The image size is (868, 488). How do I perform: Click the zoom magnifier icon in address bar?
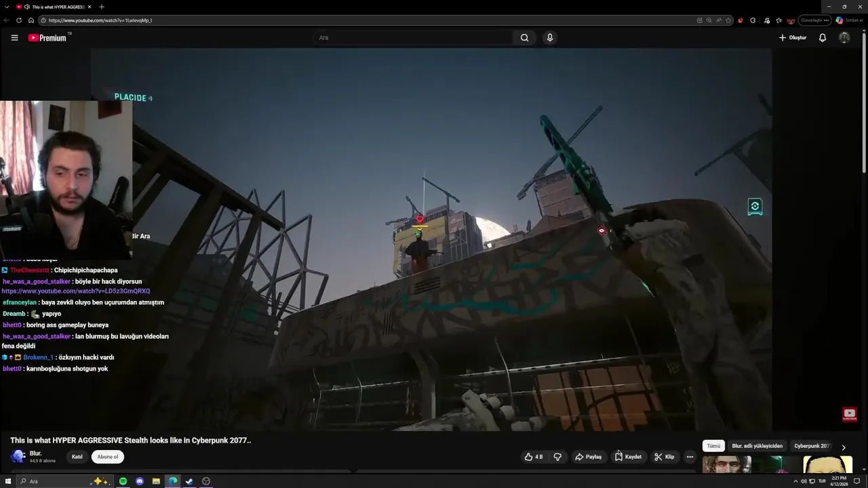coord(709,20)
